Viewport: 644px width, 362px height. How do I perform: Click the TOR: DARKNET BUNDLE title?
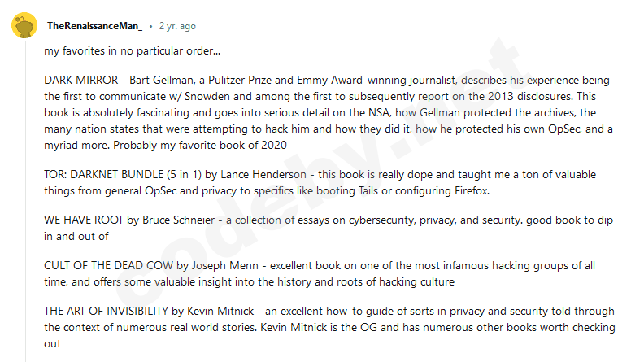coord(114,176)
